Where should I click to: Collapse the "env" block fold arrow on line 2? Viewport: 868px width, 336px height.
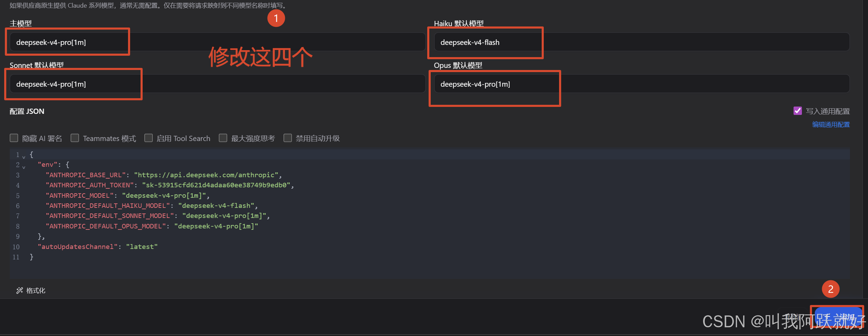(x=24, y=167)
